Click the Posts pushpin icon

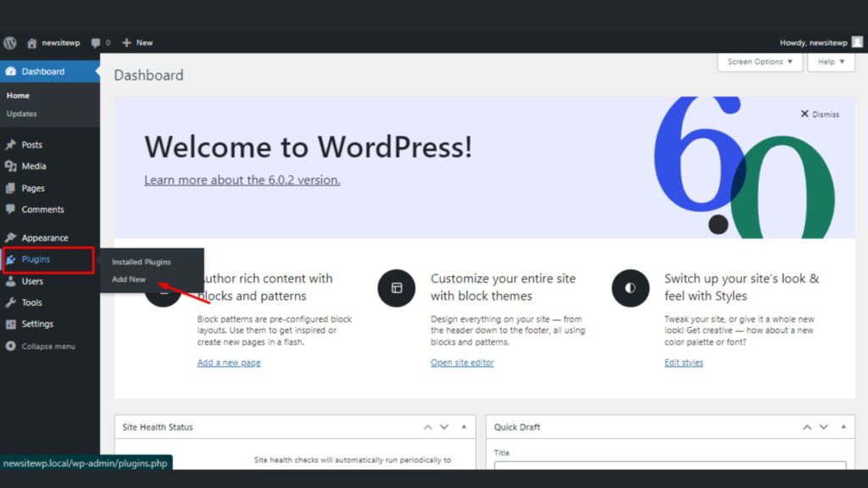[x=10, y=144]
